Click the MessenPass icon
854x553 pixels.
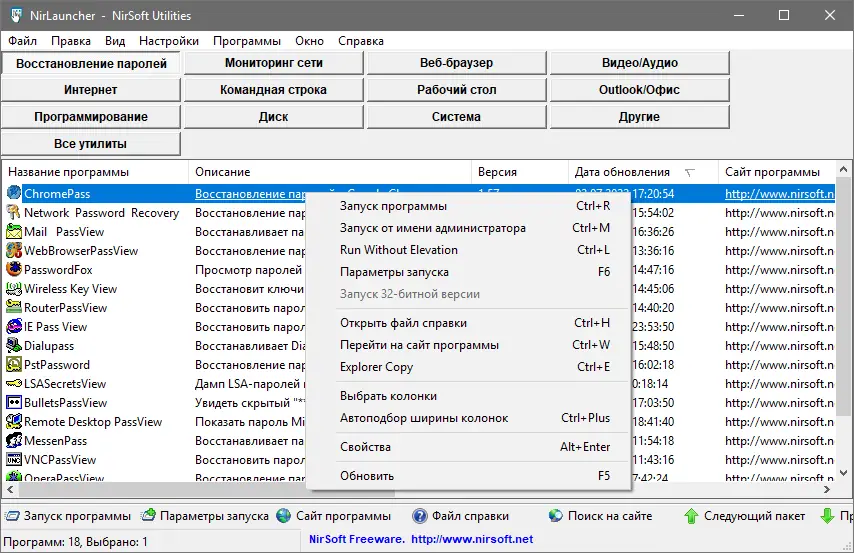(14, 440)
